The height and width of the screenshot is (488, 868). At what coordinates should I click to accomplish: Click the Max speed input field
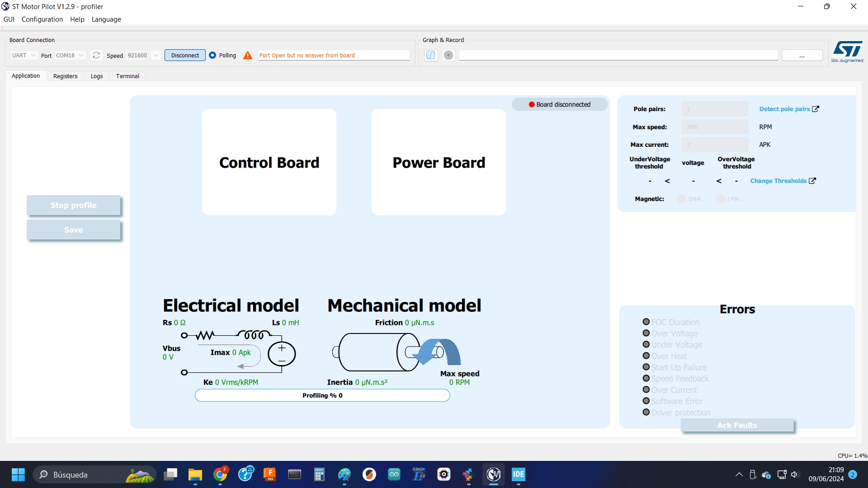pyautogui.click(x=714, y=127)
